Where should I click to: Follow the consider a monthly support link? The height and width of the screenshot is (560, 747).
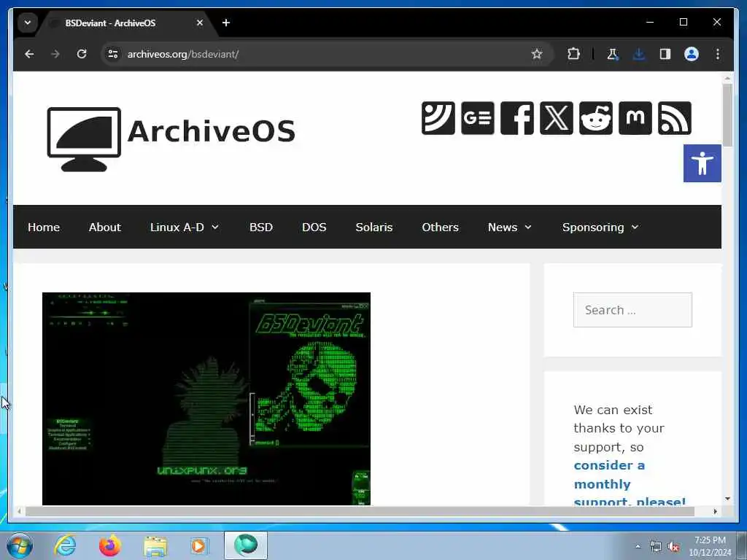(x=629, y=483)
